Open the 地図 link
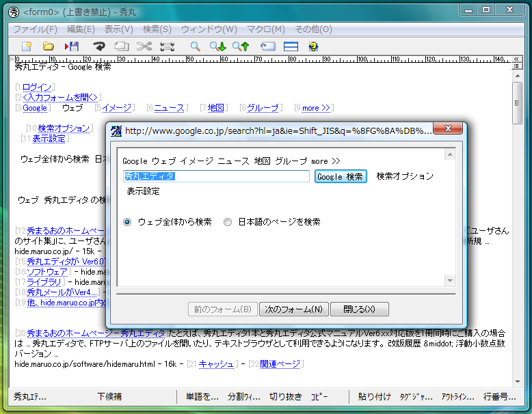Screen dimensions: 532x414 (216, 108)
